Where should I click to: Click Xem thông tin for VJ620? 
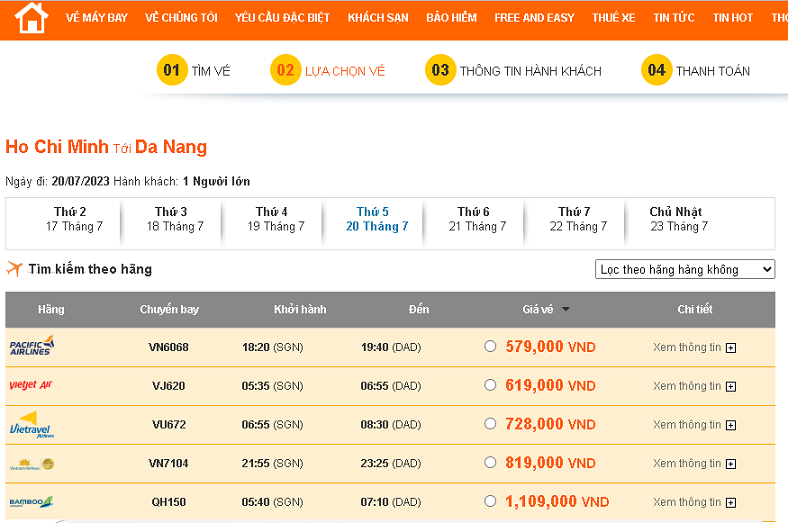(687, 386)
